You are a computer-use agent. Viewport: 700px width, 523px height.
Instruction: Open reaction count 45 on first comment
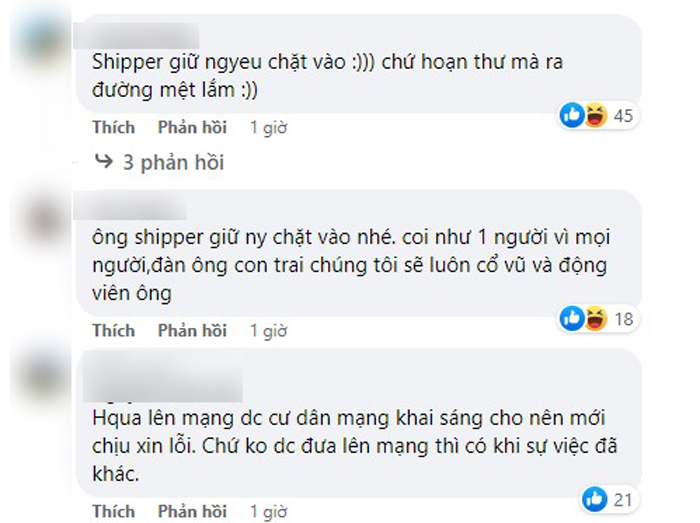click(623, 116)
